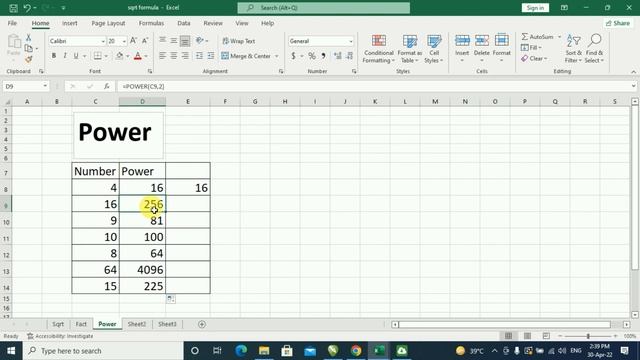
Task: Open Sort & Filter
Action: [573, 49]
